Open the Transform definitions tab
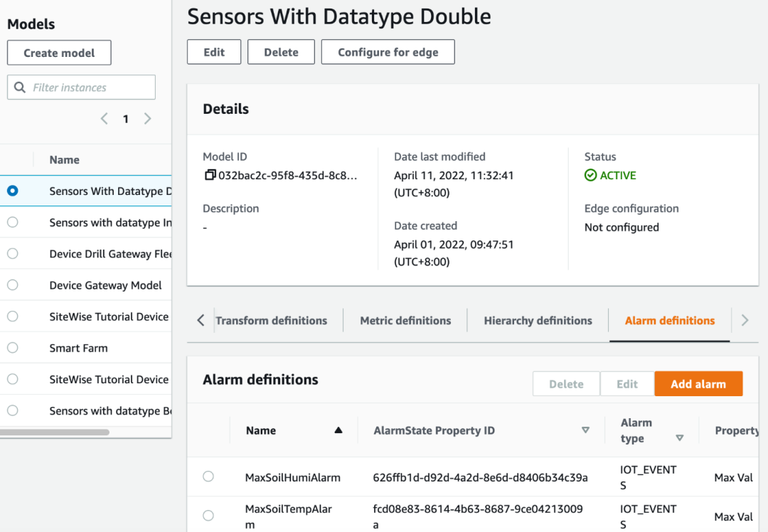The width and height of the screenshot is (768, 532). pos(272,321)
